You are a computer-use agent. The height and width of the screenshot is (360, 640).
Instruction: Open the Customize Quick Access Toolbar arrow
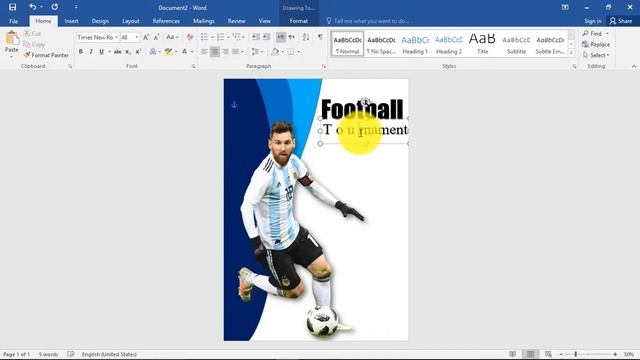click(x=76, y=7)
